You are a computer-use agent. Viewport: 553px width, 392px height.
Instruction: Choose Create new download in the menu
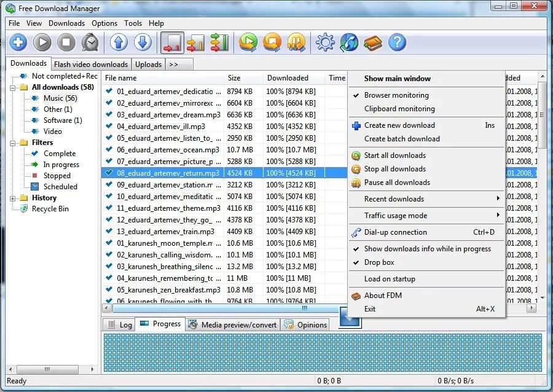click(x=427, y=125)
